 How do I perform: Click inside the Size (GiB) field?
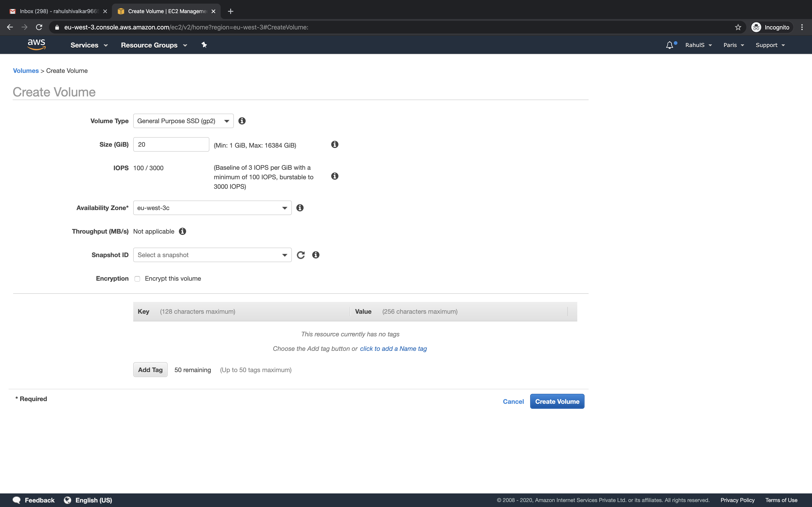point(171,144)
